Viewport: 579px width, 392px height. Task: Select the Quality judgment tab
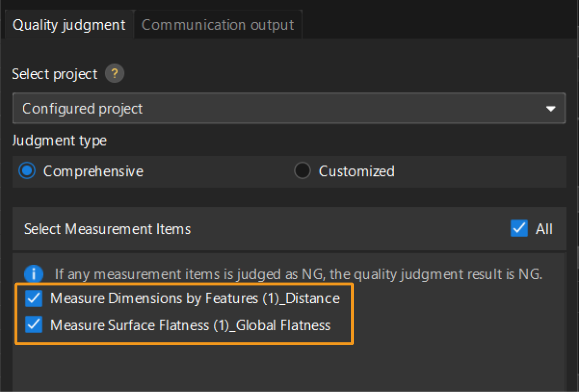(69, 25)
